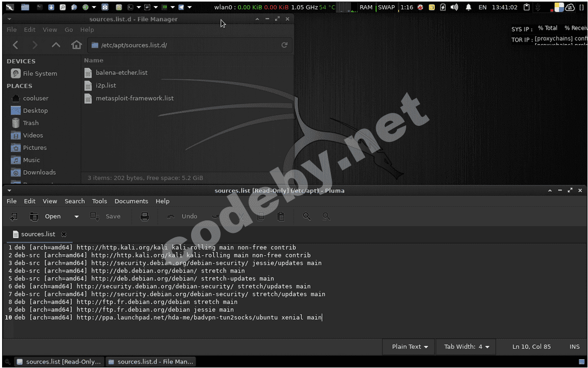This screenshot has height=368, width=588.
Task: Go to home folder in File Manager
Action: pyautogui.click(x=76, y=45)
